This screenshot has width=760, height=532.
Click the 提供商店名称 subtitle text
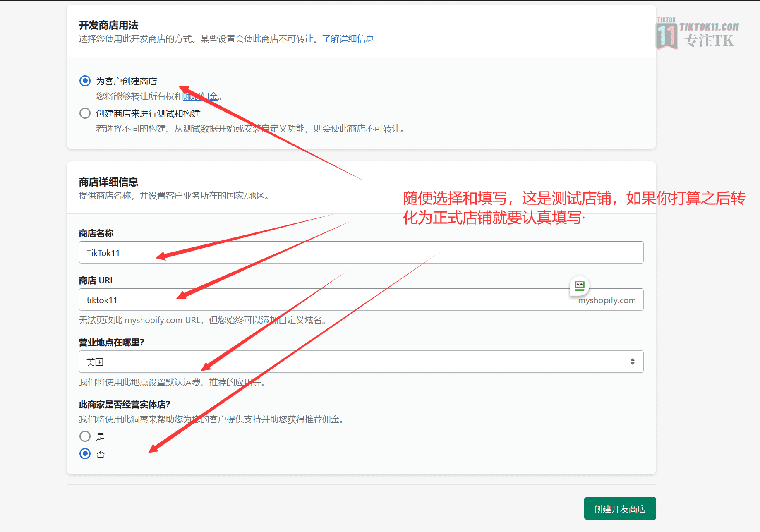[x=175, y=196]
